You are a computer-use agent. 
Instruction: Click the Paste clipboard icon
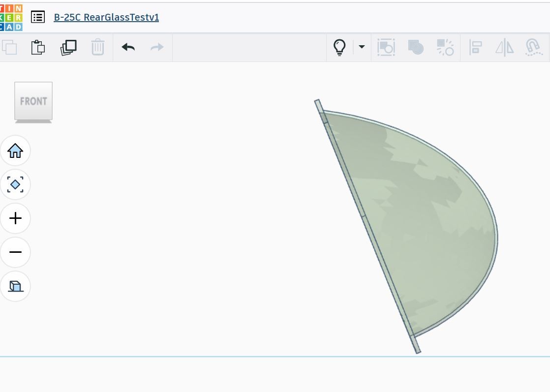point(38,47)
